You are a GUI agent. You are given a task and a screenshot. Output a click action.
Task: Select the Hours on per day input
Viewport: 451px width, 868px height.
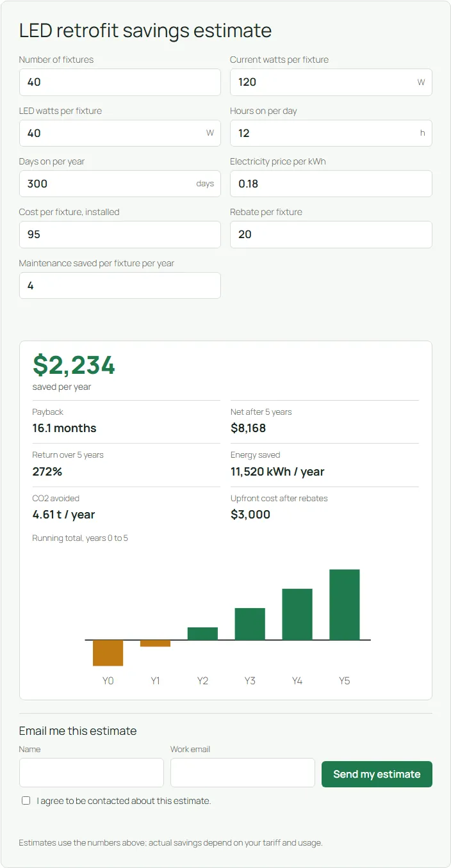click(331, 133)
